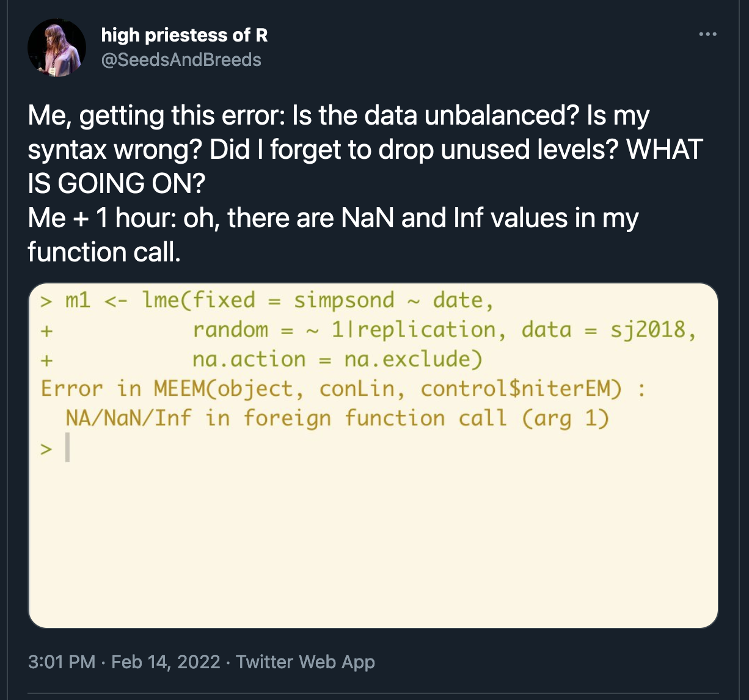Click the display name 'high priestess of R'
749x700 pixels.
pyautogui.click(x=185, y=35)
